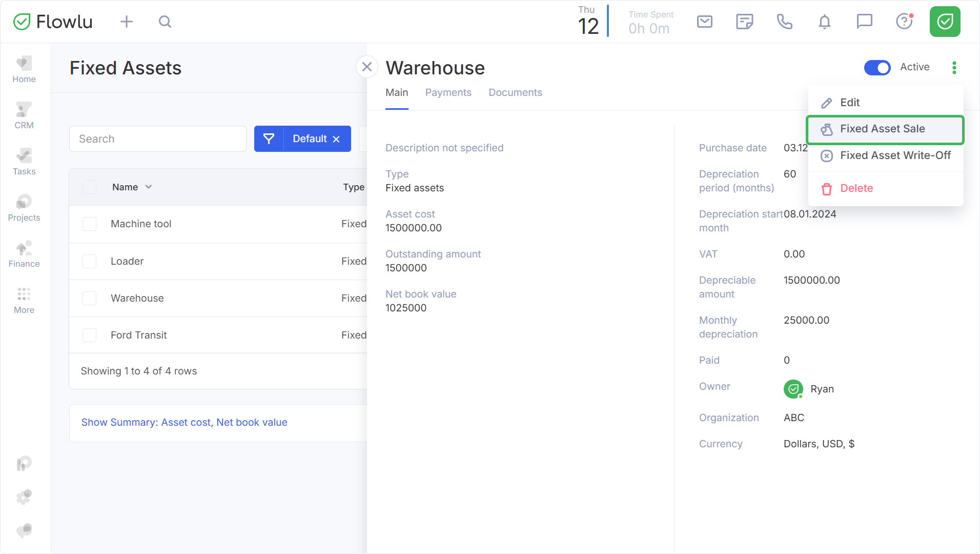Open the notifications bell
The height and width of the screenshot is (554, 980).
[824, 22]
